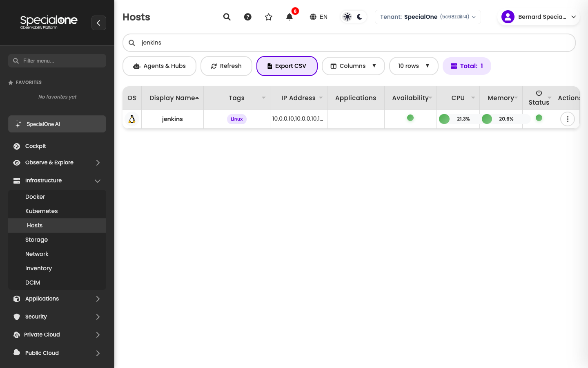Collapse the sidebar with the back arrow button
Screen dimensions: 588x368
[99, 23]
